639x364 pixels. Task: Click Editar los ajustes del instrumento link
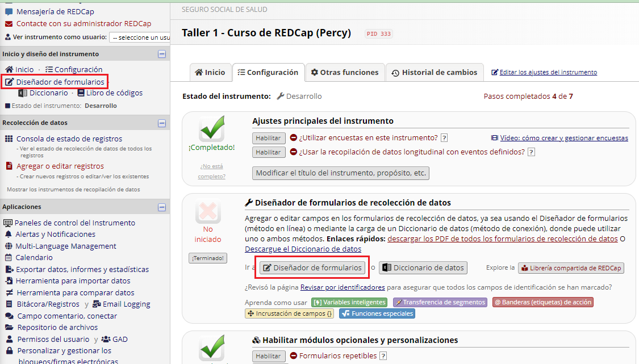tap(548, 72)
